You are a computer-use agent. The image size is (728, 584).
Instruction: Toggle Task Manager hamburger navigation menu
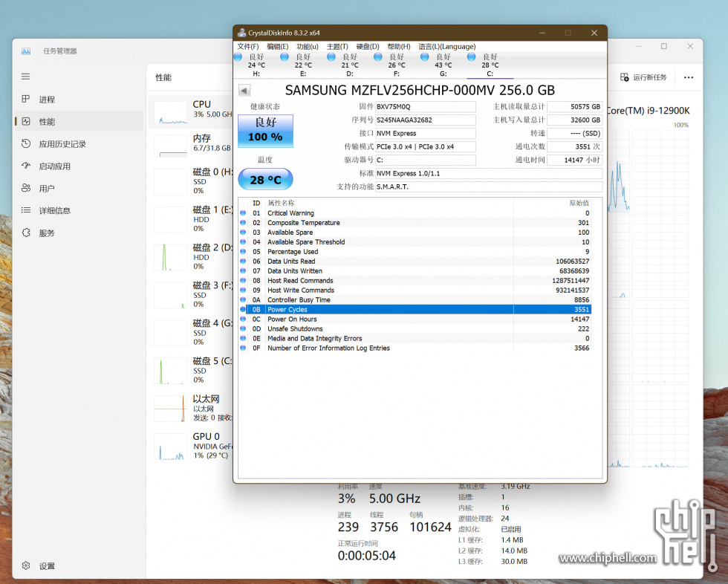[25, 77]
